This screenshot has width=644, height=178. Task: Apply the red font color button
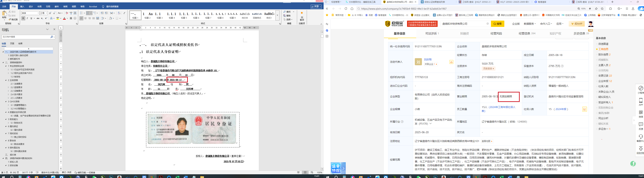[65, 18]
